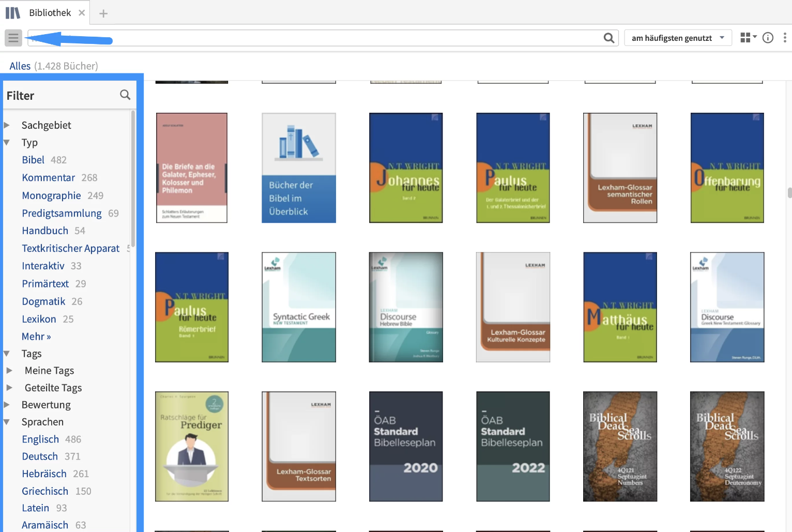This screenshot has height=532, width=792.
Task: Open Dead Sea Scrolls 4Q122 Deuteronomy cover
Action: point(727,447)
